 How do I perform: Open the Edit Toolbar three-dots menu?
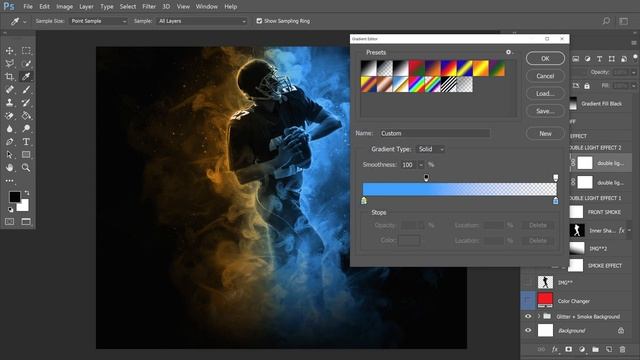tap(9, 180)
